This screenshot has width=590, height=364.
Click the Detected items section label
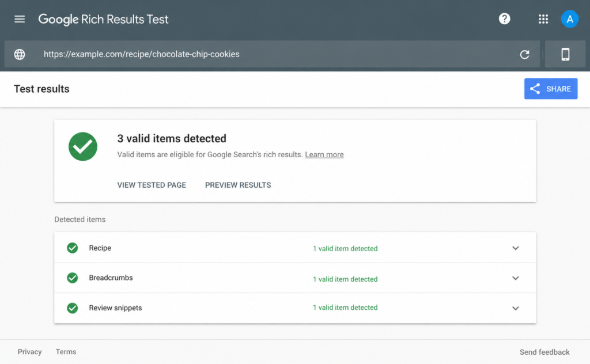click(x=80, y=219)
